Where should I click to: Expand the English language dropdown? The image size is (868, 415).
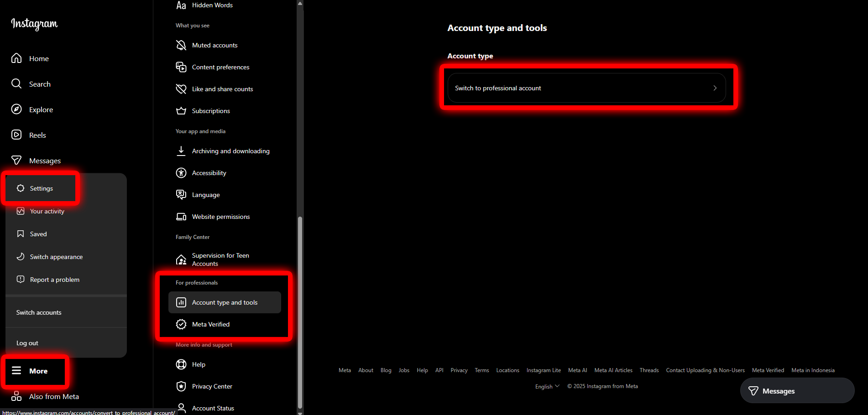pyautogui.click(x=547, y=386)
